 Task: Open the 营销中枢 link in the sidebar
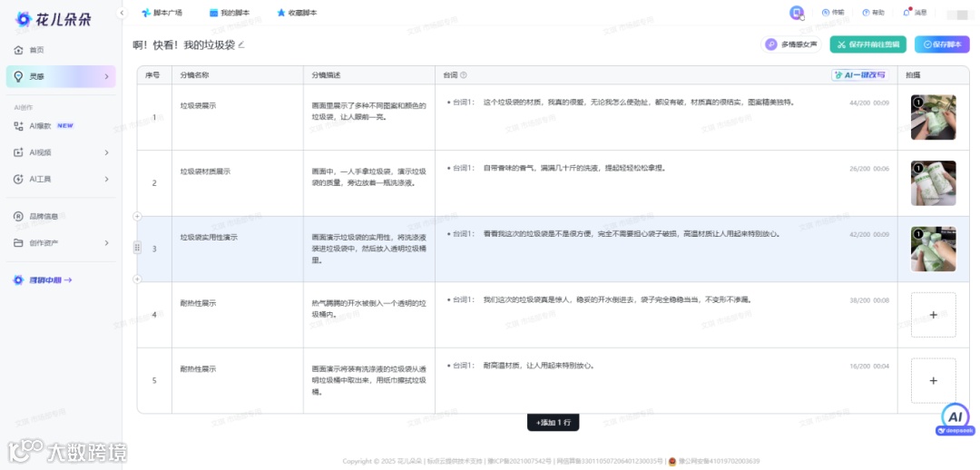(x=51, y=280)
